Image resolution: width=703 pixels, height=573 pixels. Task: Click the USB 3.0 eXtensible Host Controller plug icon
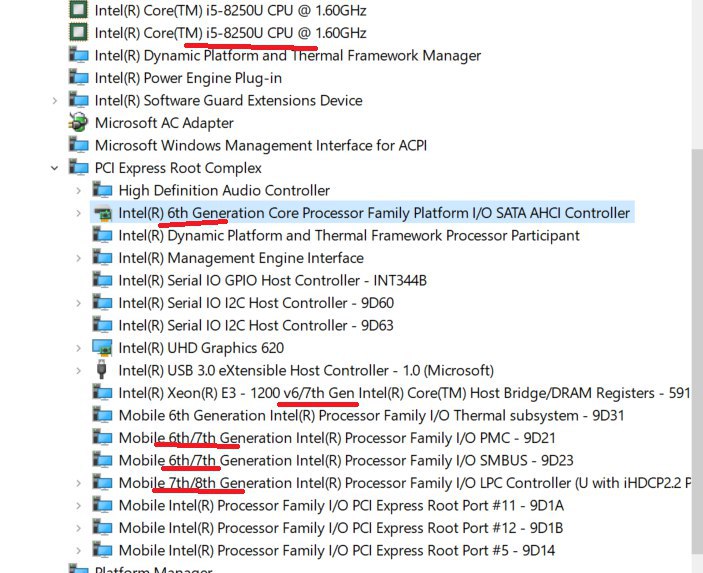102,370
